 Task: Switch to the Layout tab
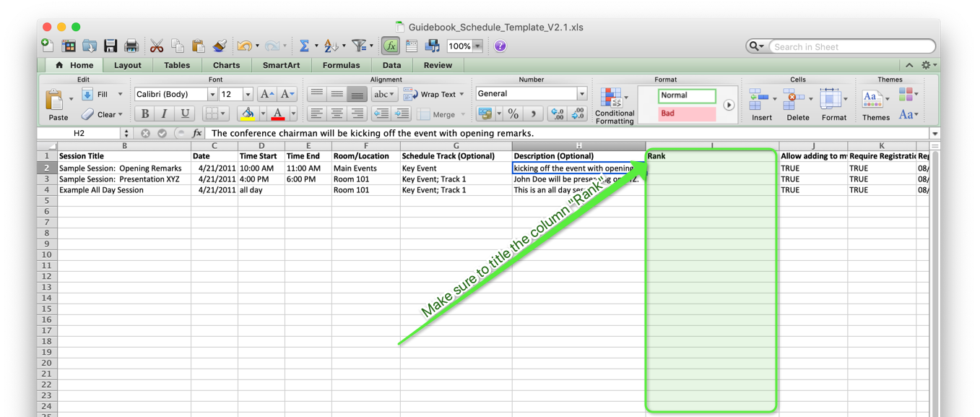click(x=128, y=65)
